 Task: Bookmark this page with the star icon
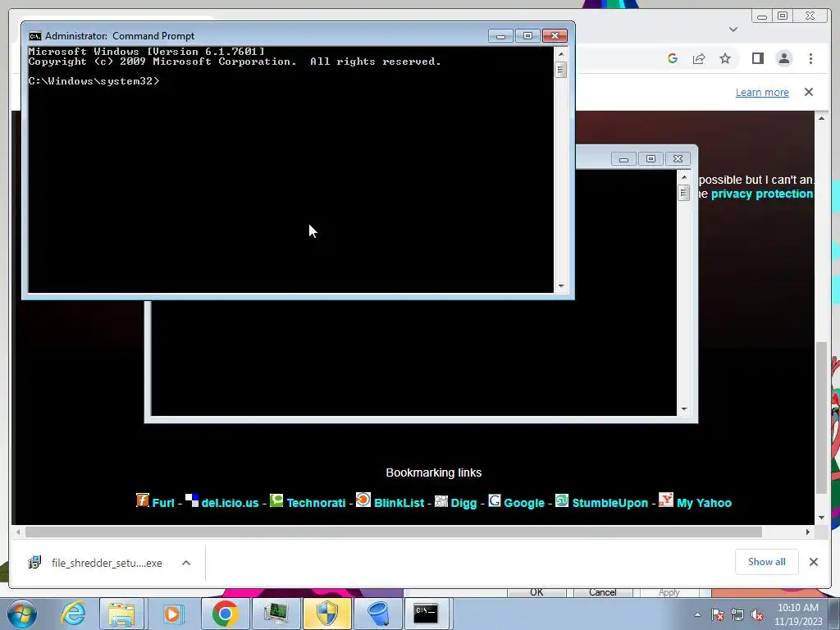(x=725, y=58)
